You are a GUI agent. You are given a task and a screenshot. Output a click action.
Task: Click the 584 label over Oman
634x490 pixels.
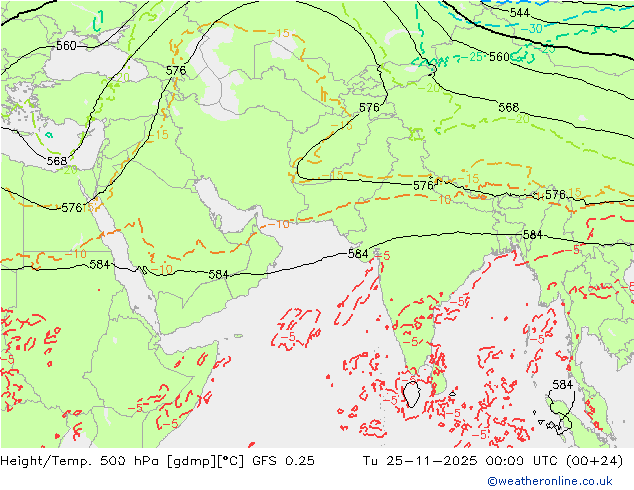218,275
